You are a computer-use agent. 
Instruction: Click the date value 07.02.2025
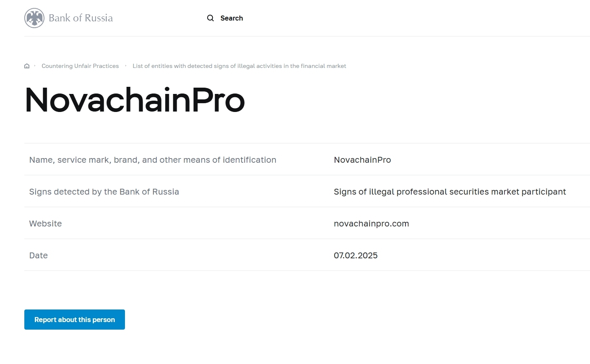pos(356,255)
